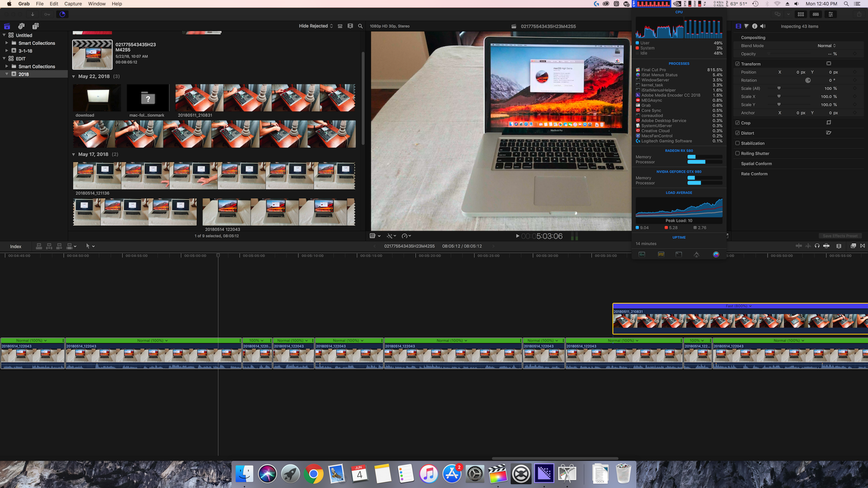Click the Index button
This screenshot has height=488, width=868.
(x=16, y=246)
